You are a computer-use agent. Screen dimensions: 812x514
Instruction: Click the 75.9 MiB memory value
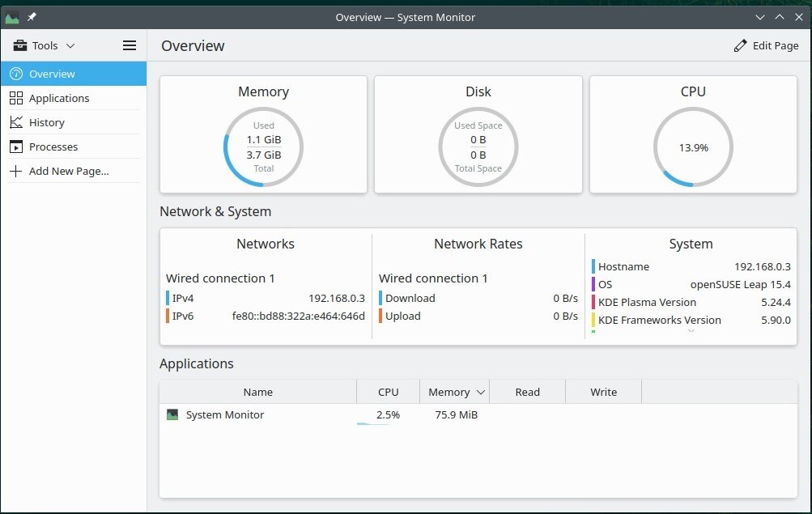(x=456, y=414)
